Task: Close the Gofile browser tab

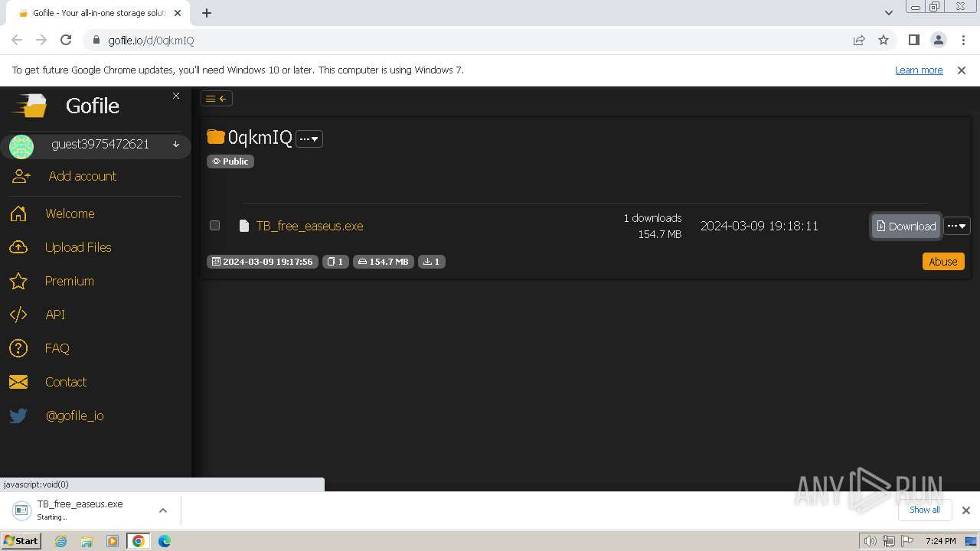Action: (x=178, y=13)
